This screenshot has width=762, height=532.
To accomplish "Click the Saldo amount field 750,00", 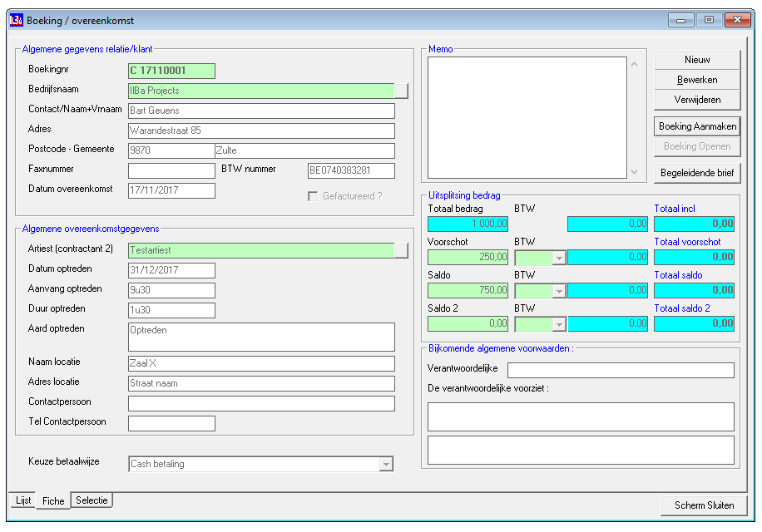I will tap(468, 290).
